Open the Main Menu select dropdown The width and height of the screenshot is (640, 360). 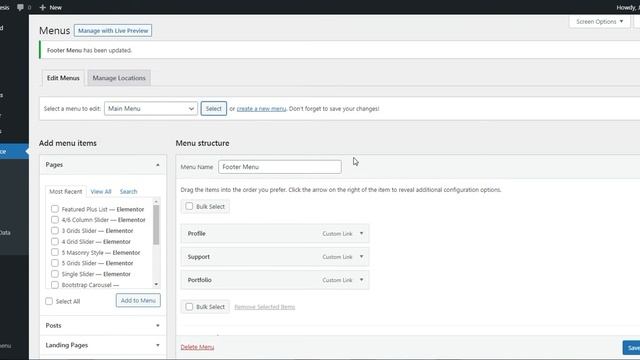tap(151, 109)
